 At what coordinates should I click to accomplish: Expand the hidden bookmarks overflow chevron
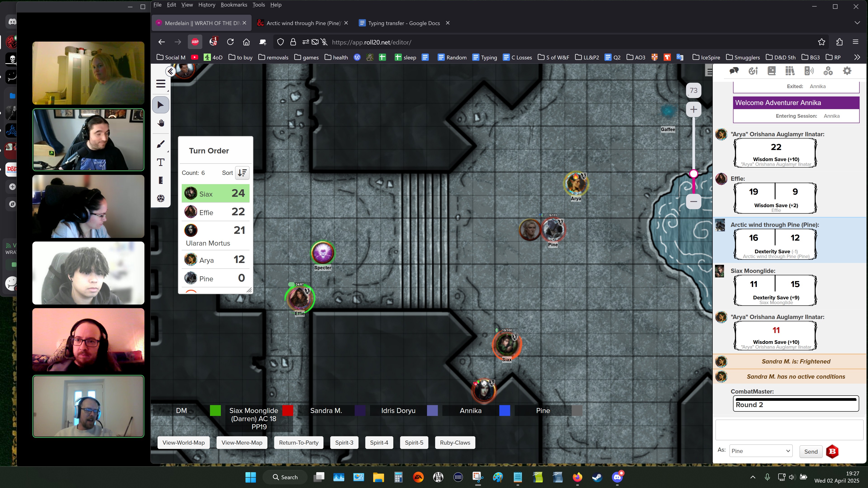[x=857, y=57]
